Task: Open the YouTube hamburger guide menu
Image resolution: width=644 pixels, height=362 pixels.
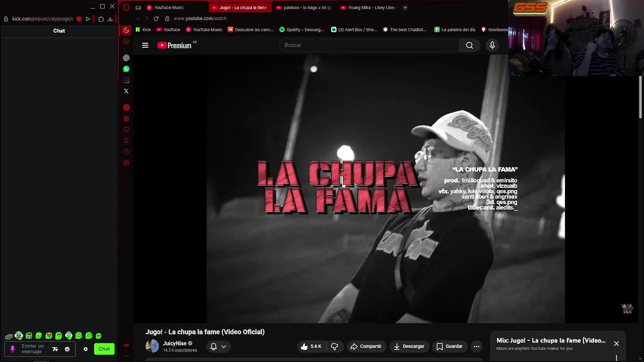Action: coord(145,45)
